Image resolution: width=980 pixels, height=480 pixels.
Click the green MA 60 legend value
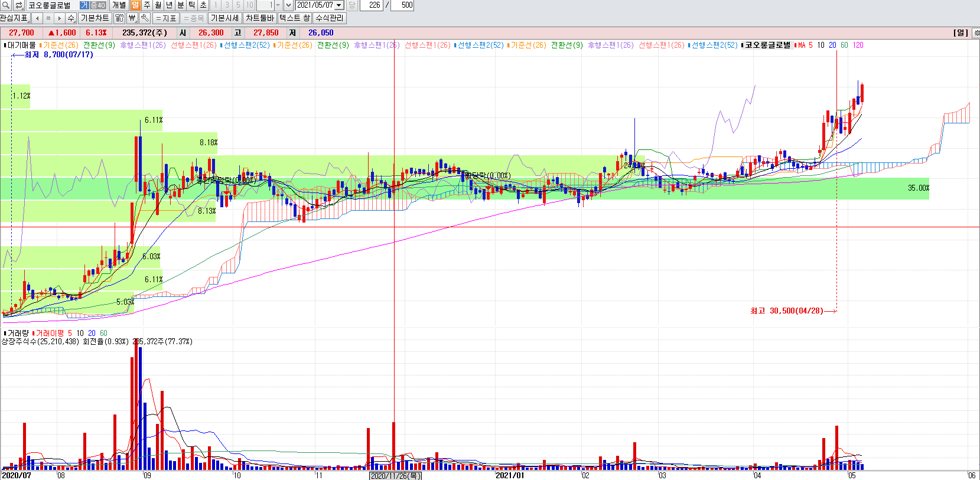coord(844,45)
